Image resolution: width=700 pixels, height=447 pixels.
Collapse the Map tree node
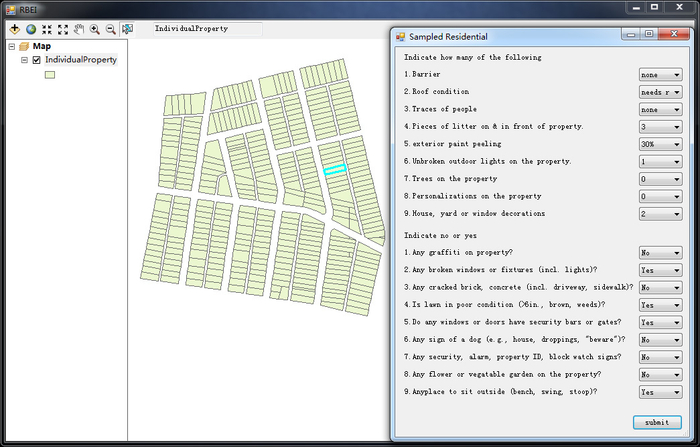pos(11,46)
